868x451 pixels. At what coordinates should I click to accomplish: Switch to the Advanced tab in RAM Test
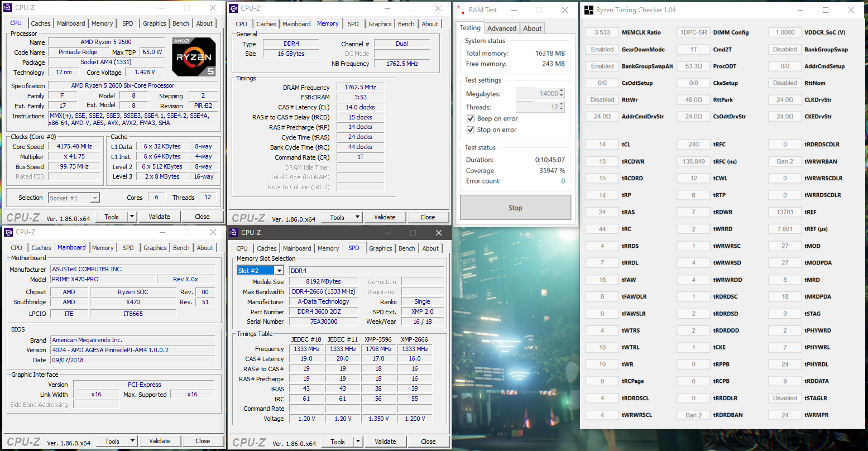[x=501, y=28]
